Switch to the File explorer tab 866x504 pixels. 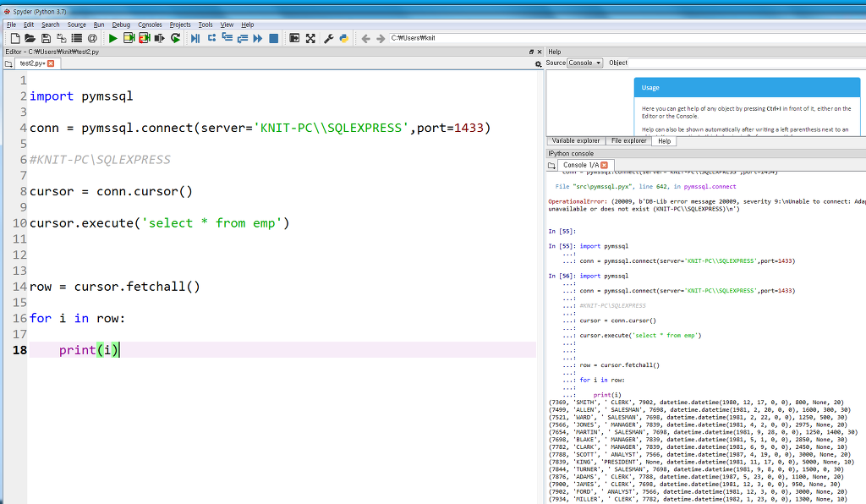(628, 140)
